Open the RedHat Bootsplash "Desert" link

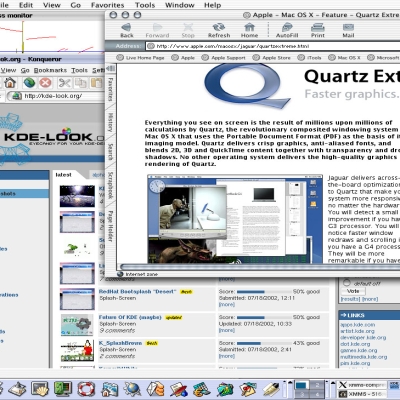point(137,291)
